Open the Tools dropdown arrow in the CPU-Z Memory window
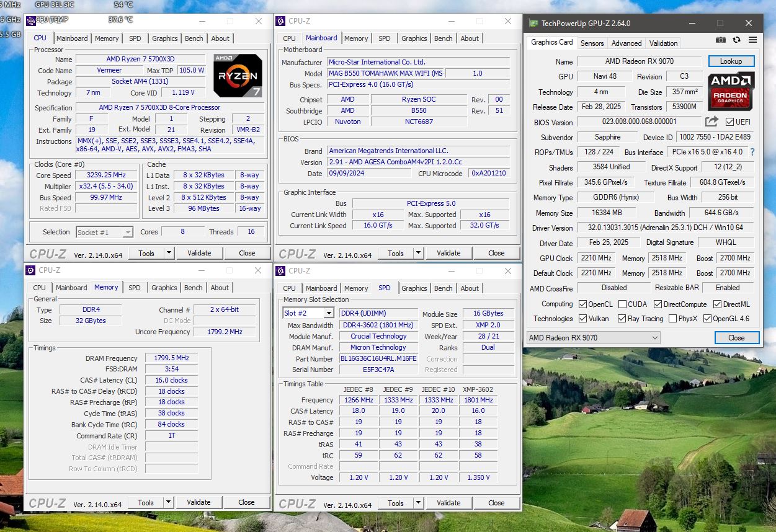This screenshot has width=776, height=532. point(168,502)
